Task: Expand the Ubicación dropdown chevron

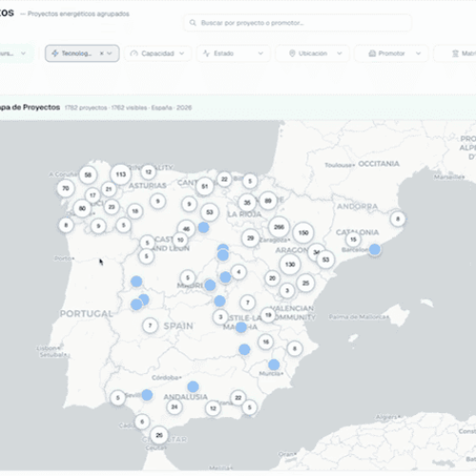Action: pyautogui.click(x=339, y=53)
